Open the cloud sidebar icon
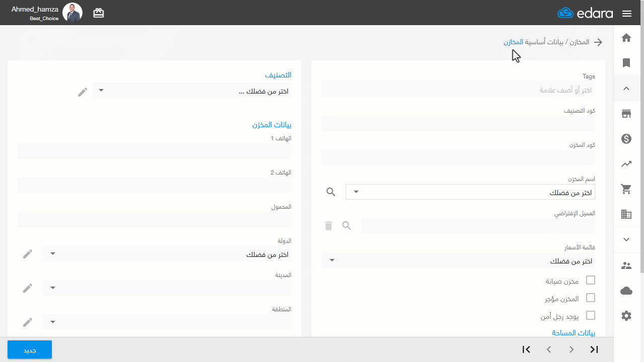644x362 pixels. pos(626,291)
